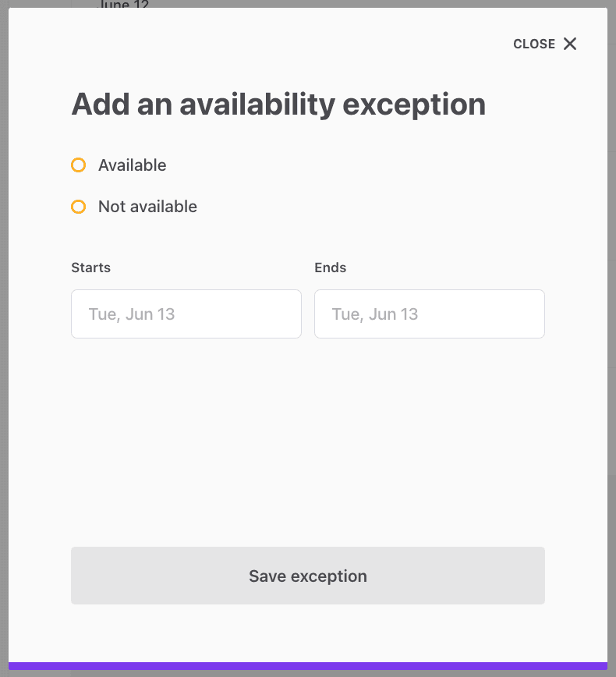Click the yellow circle beside Available
Screen dimensions: 616x677
78,165
